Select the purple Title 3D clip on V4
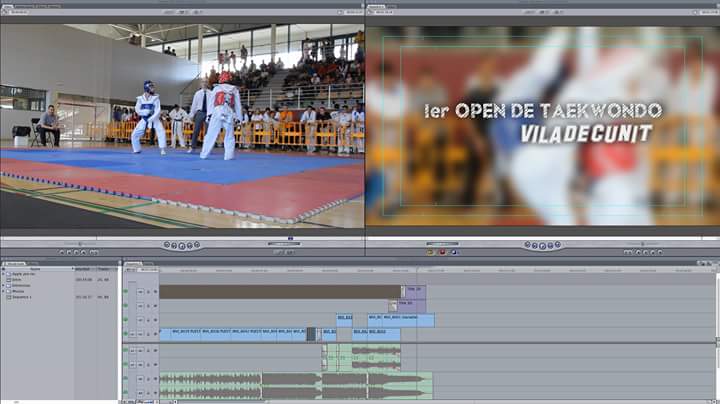The height and width of the screenshot is (404, 720). pyautogui.click(x=415, y=292)
